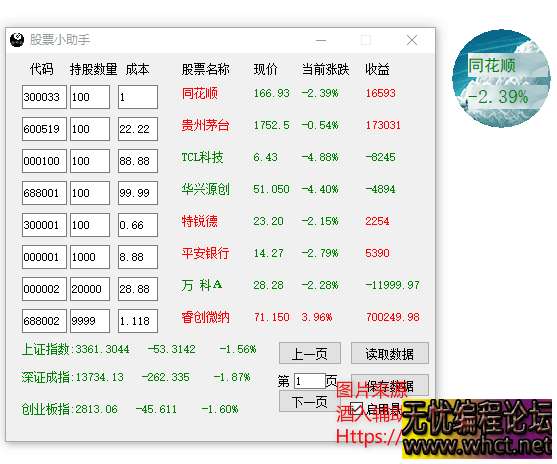Click the price value 166.93
Viewport: 557px width, 464px height.
pos(271,93)
